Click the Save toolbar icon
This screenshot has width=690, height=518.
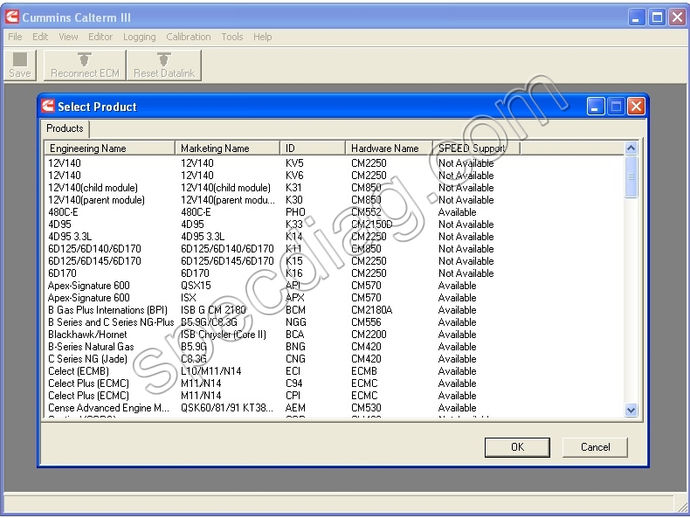(20, 65)
